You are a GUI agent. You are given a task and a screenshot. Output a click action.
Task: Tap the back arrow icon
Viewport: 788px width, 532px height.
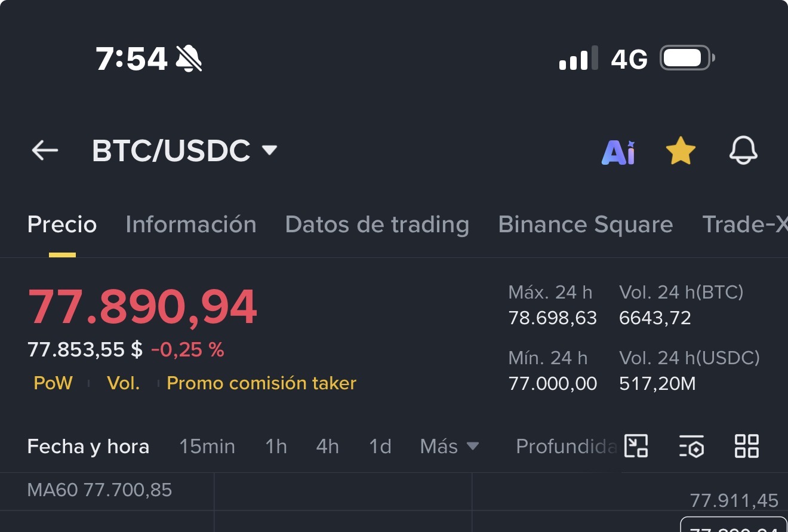pyautogui.click(x=45, y=151)
